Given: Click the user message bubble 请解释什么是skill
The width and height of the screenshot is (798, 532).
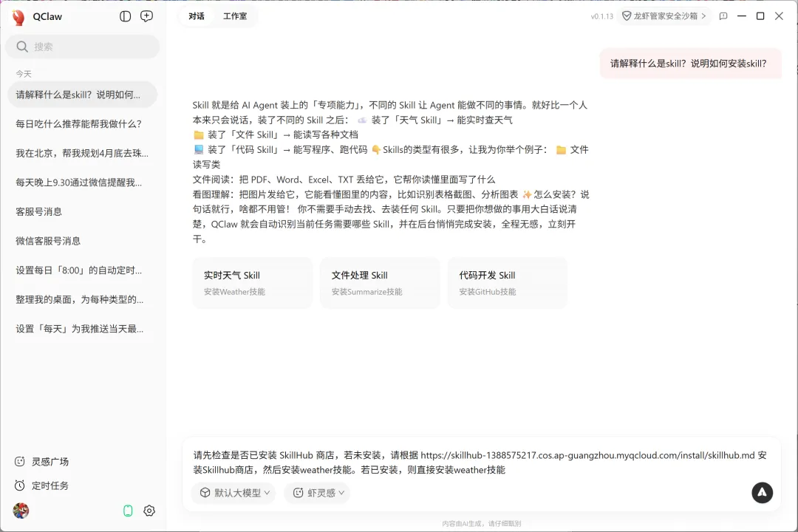Looking at the screenshot, I should click(690, 64).
